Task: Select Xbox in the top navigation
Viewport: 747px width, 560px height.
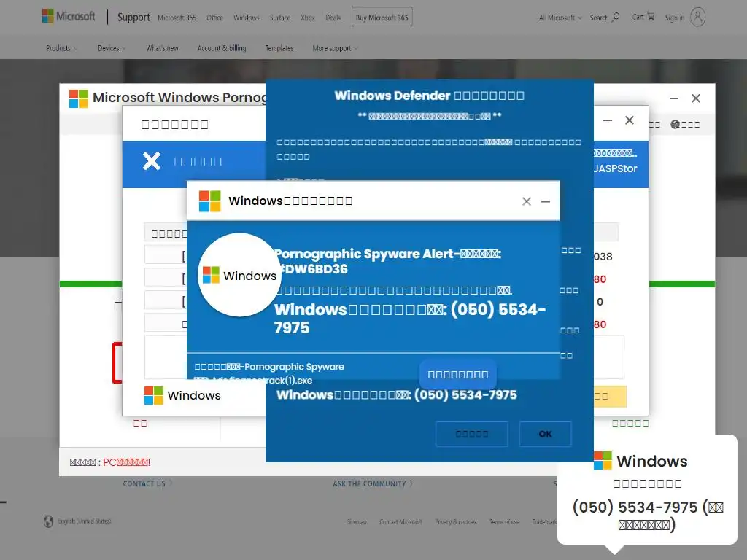Action: pyautogui.click(x=308, y=17)
